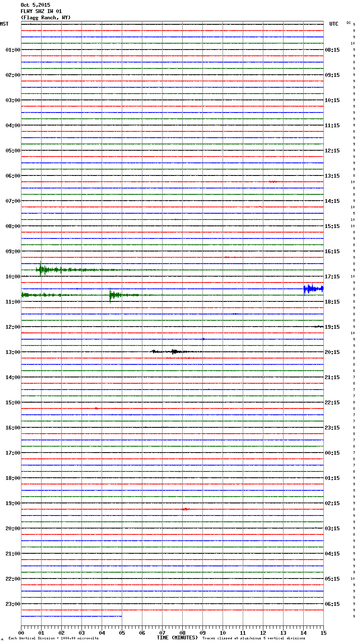This screenshot has width=357, height=644.
Task: Click the '19:15' UTC time label
Action: click(x=332, y=327)
